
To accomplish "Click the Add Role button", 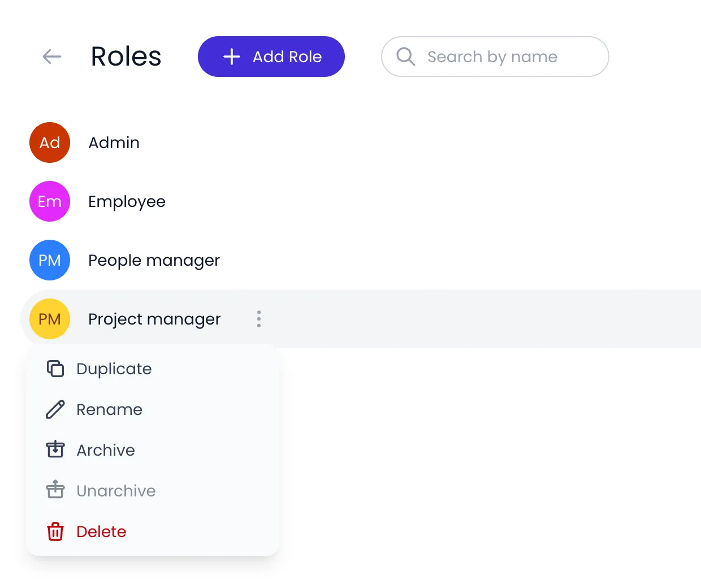I will tap(271, 57).
